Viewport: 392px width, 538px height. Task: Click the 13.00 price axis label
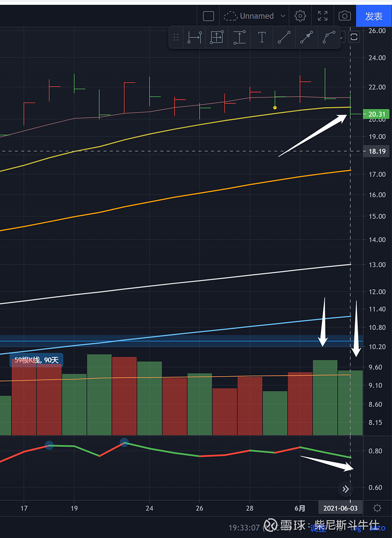click(377, 264)
